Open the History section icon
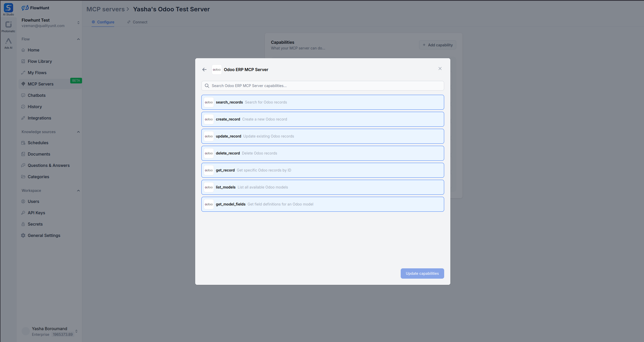The height and width of the screenshot is (342, 644). [x=23, y=106]
